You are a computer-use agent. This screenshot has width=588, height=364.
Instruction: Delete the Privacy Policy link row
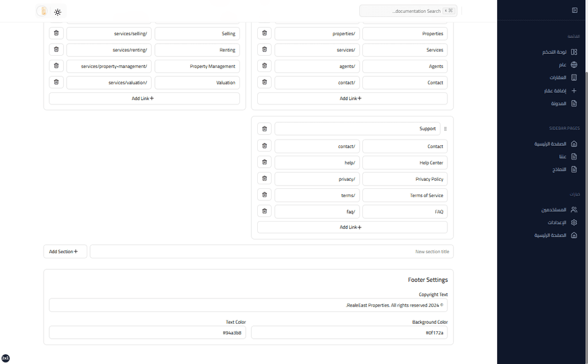click(264, 179)
